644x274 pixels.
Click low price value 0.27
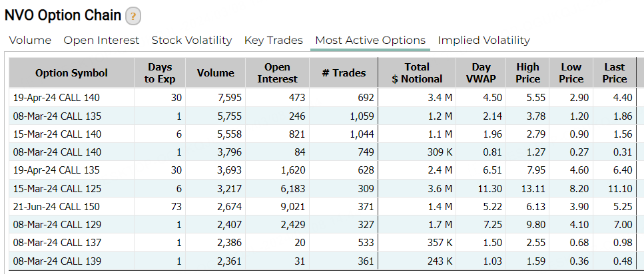point(580,152)
